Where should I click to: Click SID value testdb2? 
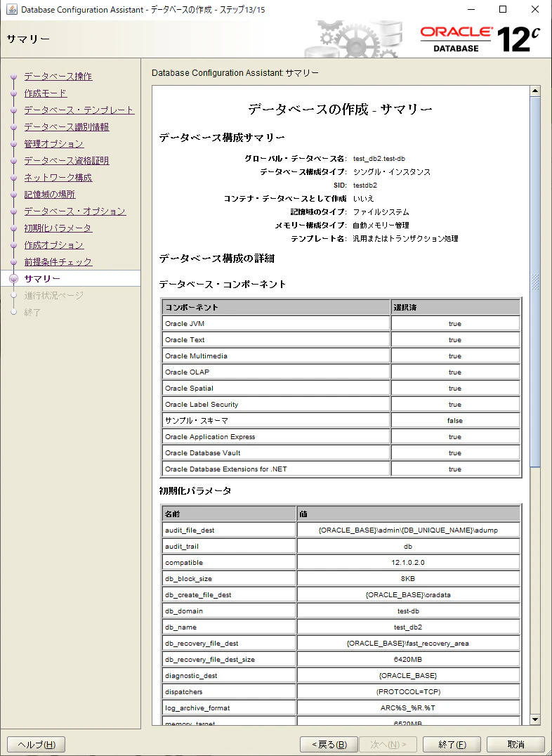tap(365, 185)
